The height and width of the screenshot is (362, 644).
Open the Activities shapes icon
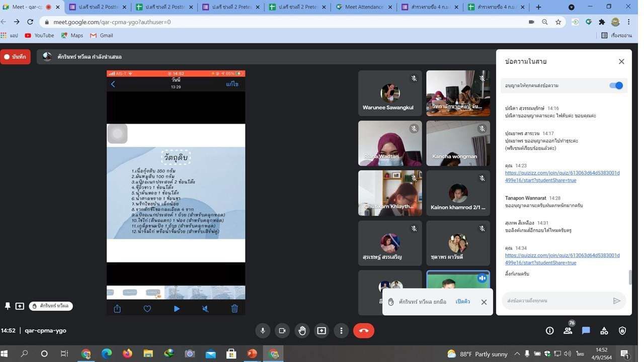604,330
